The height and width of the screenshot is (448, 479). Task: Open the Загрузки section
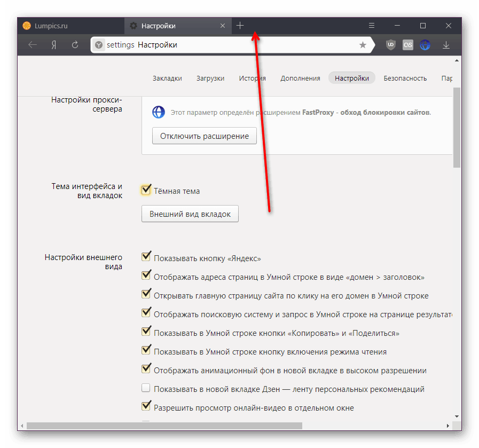coord(210,78)
